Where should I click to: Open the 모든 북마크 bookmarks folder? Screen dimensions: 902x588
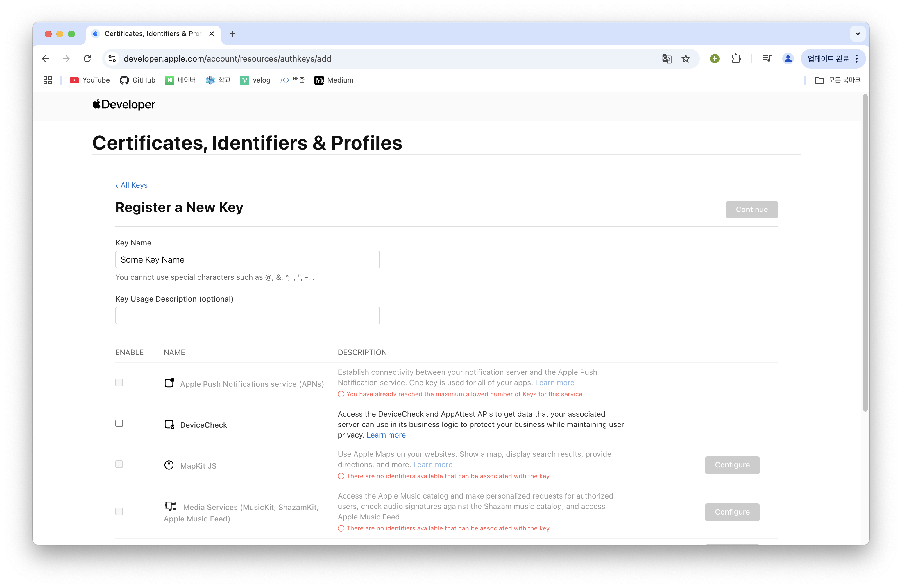click(837, 80)
